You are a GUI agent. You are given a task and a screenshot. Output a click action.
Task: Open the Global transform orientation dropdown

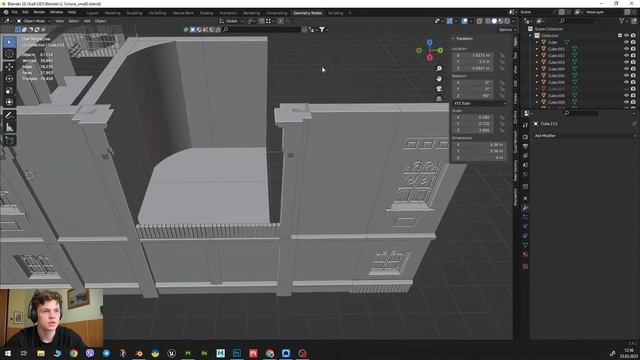pyautogui.click(x=231, y=21)
